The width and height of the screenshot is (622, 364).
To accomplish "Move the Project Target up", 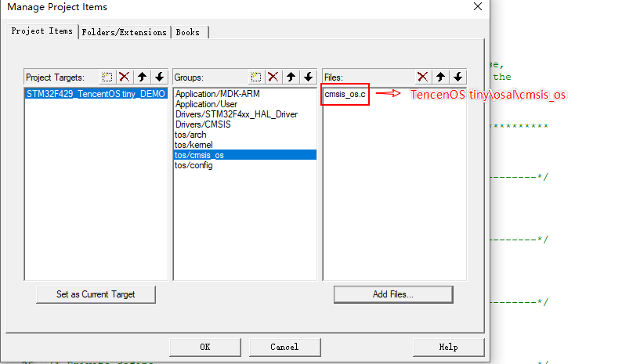I will pos(142,77).
